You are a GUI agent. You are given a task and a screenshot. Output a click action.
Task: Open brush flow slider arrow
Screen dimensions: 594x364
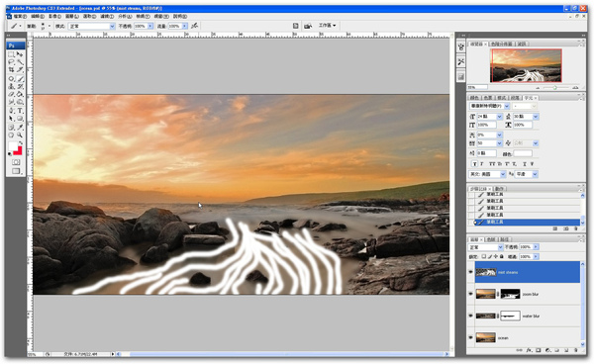click(184, 26)
